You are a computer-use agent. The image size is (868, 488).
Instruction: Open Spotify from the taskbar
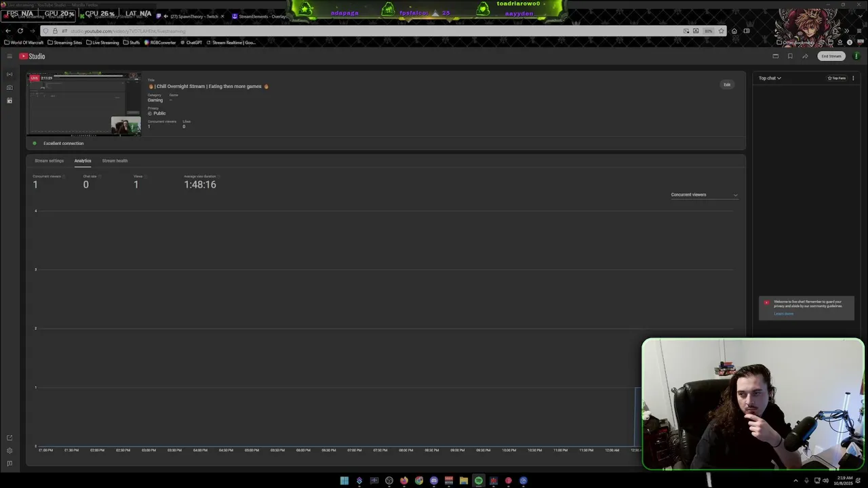point(479,481)
